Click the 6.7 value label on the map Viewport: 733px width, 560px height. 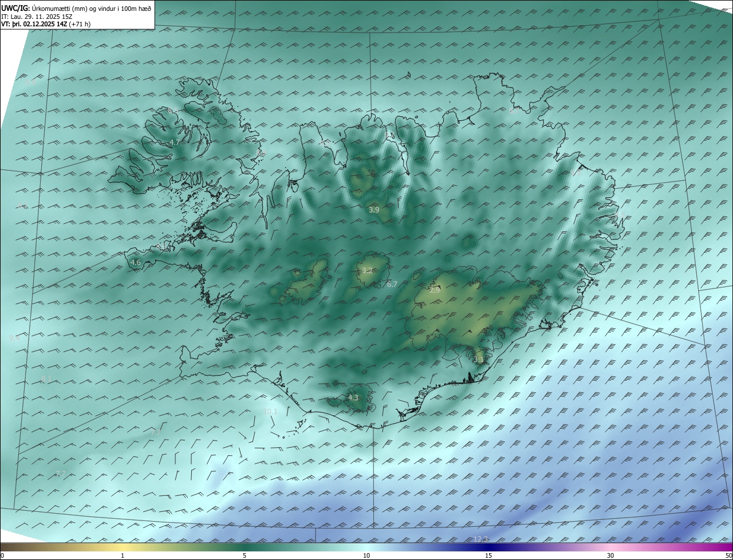point(392,284)
